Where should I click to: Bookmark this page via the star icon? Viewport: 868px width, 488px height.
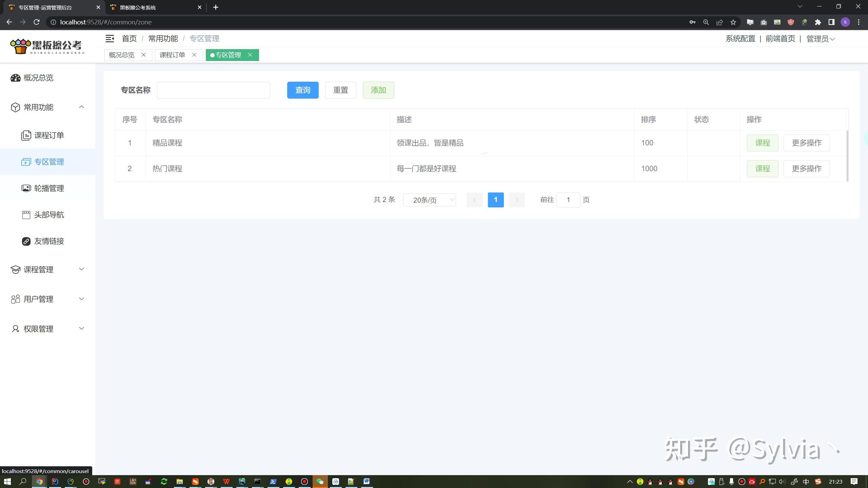pyautogui.click(x=732, y=22)
